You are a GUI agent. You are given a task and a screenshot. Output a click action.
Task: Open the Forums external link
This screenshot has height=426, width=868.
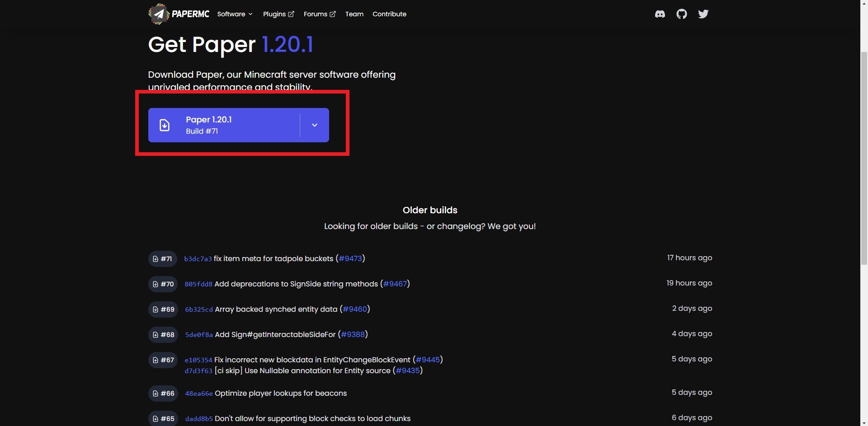320,14
